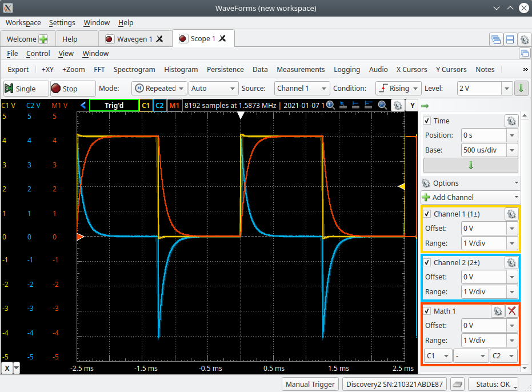The width and height of the screenshot is (532, 392).
Task: Remove Math 1 channel red X
Action: click(x=511, y=311)
